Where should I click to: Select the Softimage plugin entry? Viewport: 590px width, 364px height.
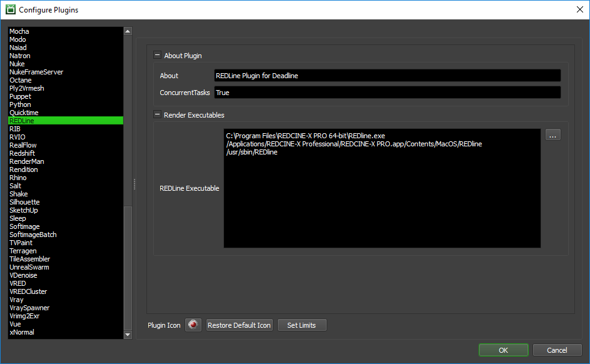pos(66,226)
